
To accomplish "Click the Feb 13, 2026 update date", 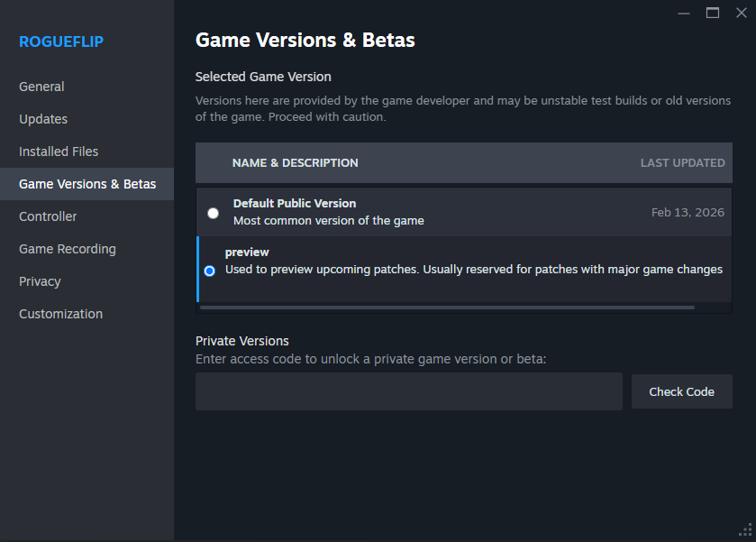I will tap(688, 213).
